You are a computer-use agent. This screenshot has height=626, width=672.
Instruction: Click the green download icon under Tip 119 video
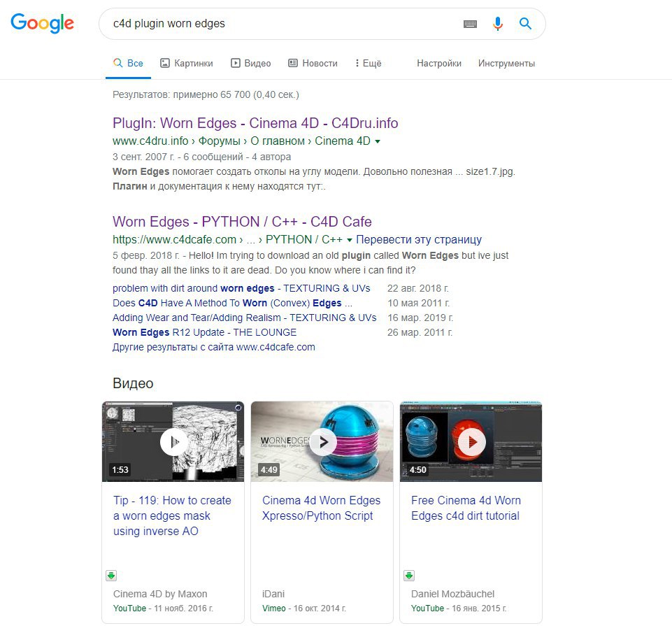(x=111, y=576)
